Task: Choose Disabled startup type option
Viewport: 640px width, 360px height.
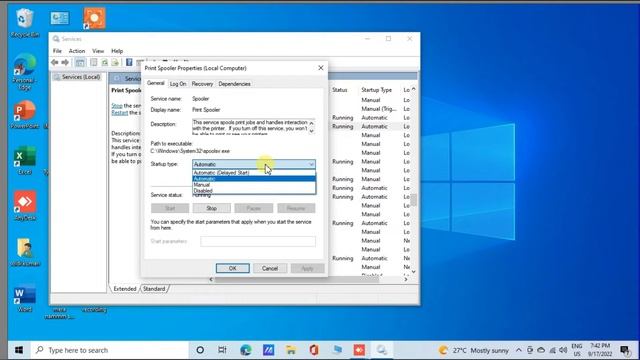Action: tap(253, 190)
